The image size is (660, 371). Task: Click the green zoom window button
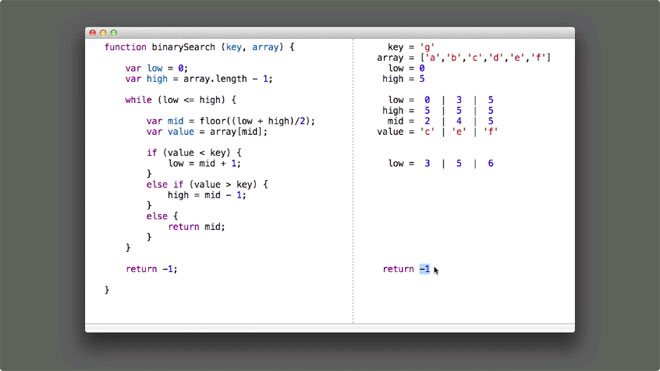click(114, 33)
